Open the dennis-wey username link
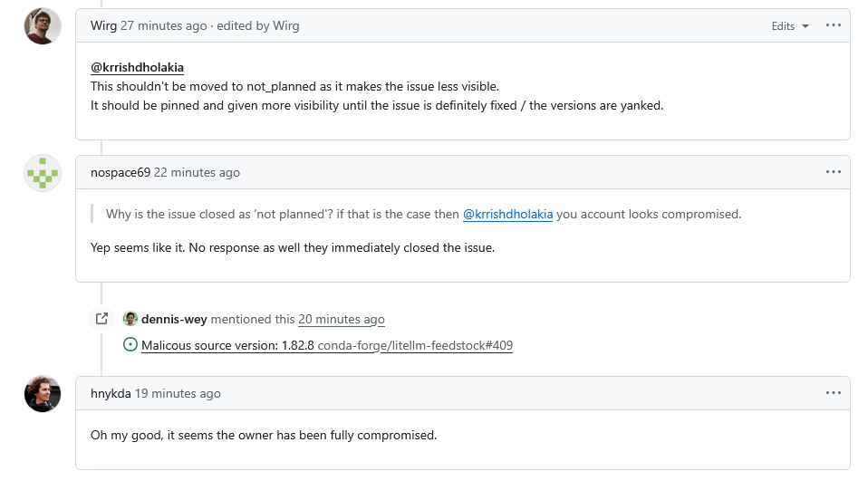 [174, 319]
